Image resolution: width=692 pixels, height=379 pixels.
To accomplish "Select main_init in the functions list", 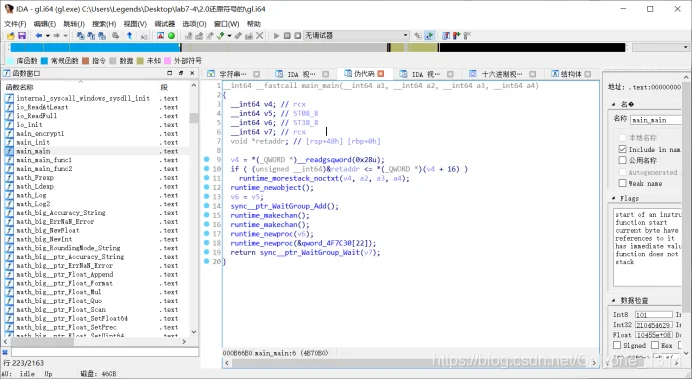I will [x=33, y=142].
